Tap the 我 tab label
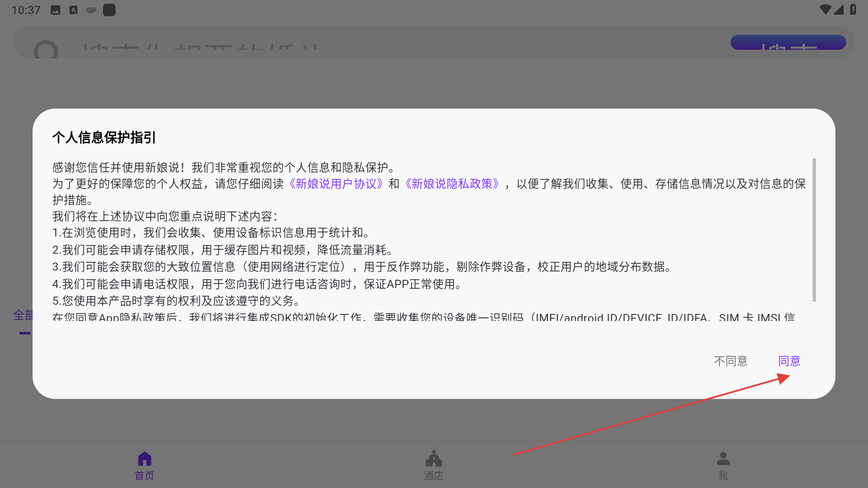 [x=723, y=476]
